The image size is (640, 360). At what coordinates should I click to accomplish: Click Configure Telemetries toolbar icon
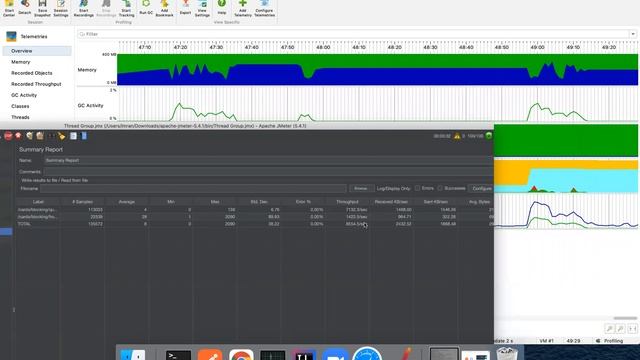pyautogui.click(x=264, y=8)
